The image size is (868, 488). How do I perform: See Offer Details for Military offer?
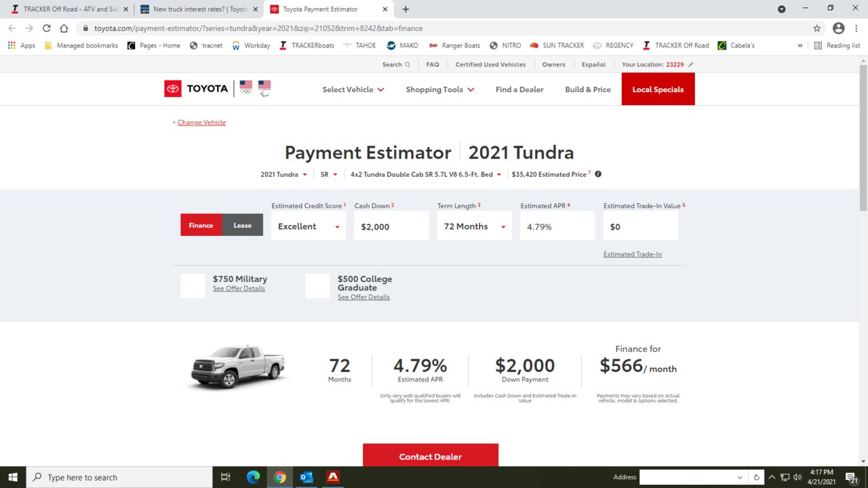point(239,289)
